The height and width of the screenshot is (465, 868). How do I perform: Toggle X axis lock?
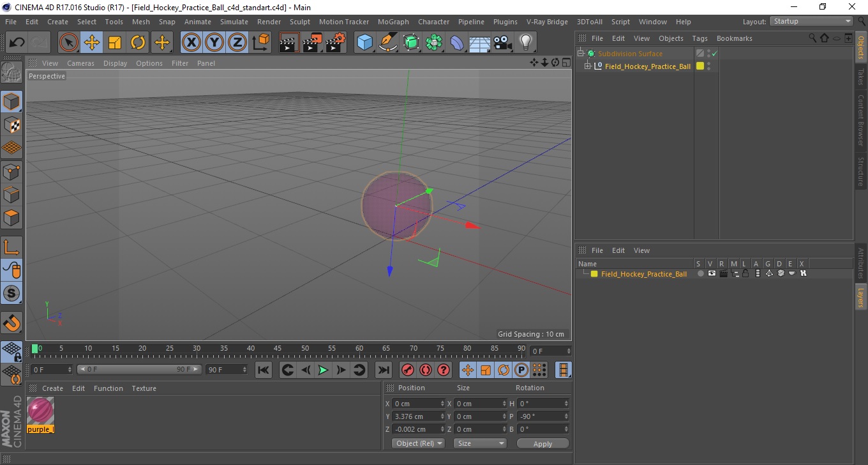pos(191,43)
